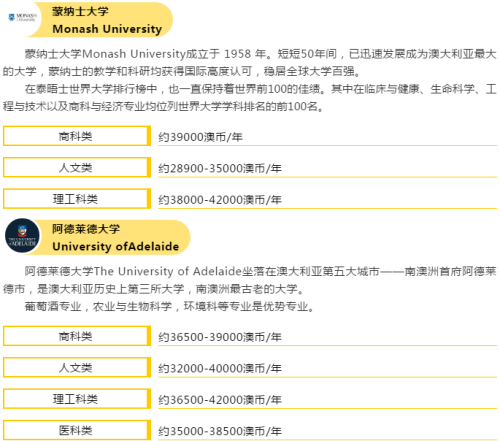Click the 约28900-35000澳币/年 tuition text
Viewport: 500px width, 441px height.
tap(220, 168)
